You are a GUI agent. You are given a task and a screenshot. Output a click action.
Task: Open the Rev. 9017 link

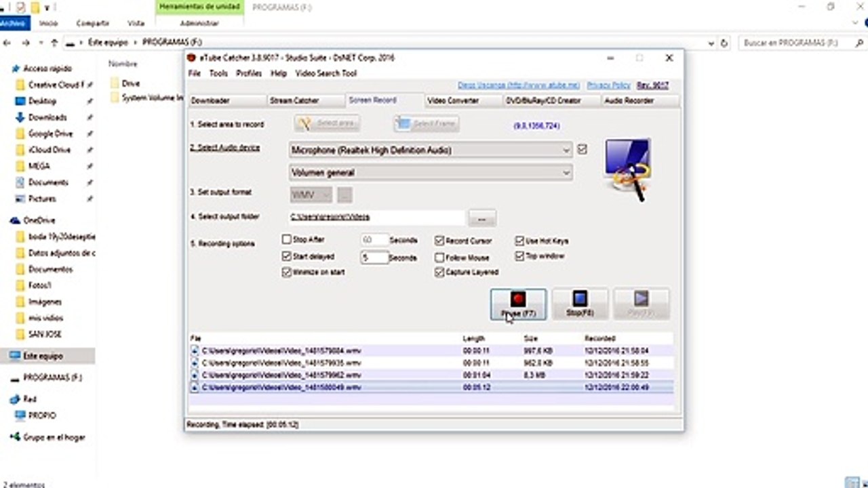[652, 85]
